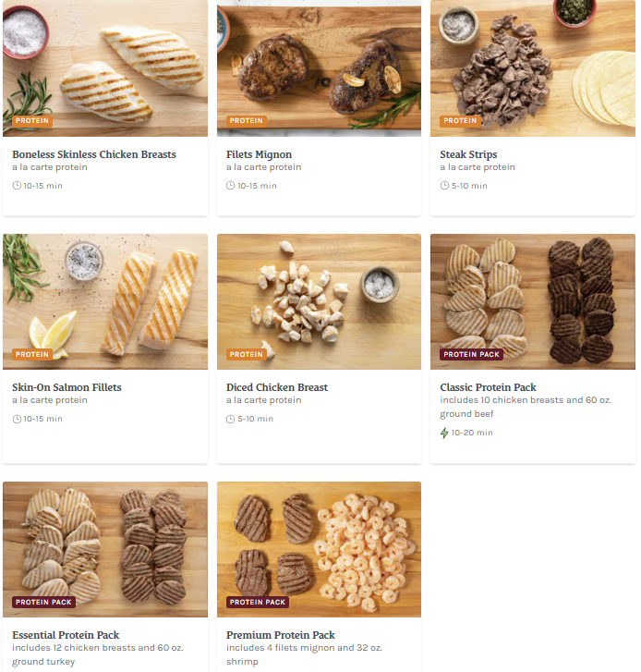Click the PROTEIN PACK badge on Classic pack photo
Image resolution: width=641 pixels, height=672 pixels.
coord(471,354)
